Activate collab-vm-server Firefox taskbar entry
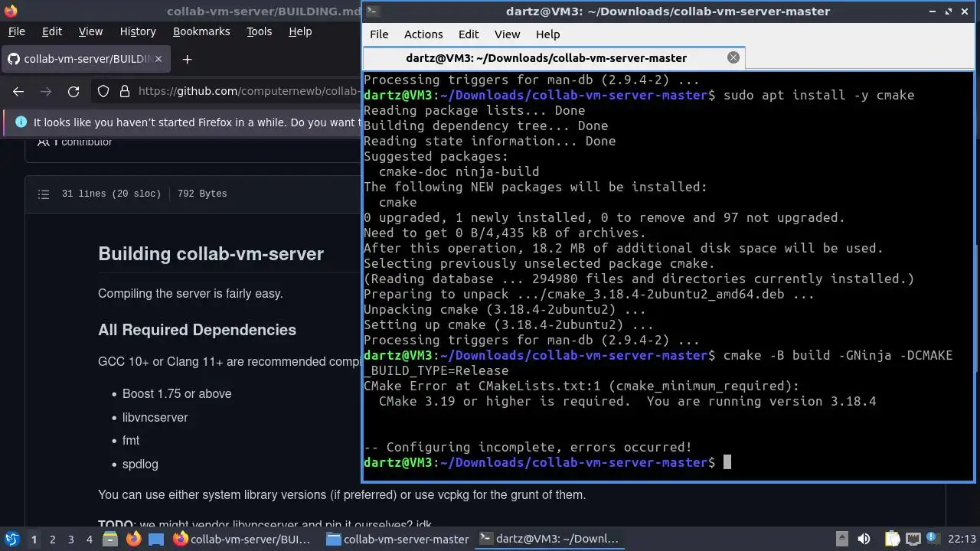 pyautogui.click(x=243, y=539)
